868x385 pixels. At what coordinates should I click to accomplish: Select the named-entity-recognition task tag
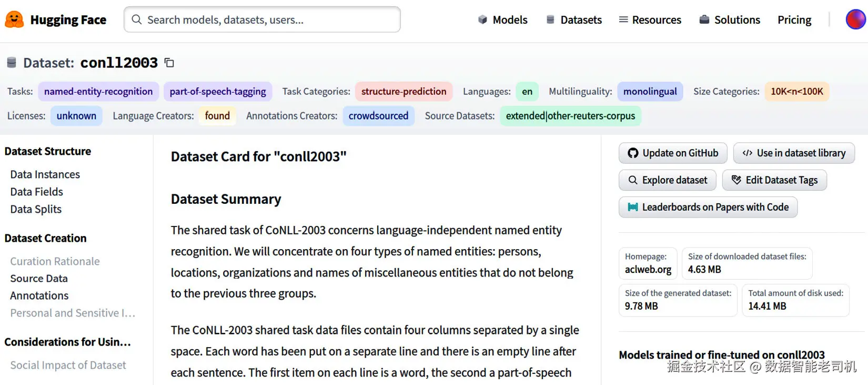point(98,92)
